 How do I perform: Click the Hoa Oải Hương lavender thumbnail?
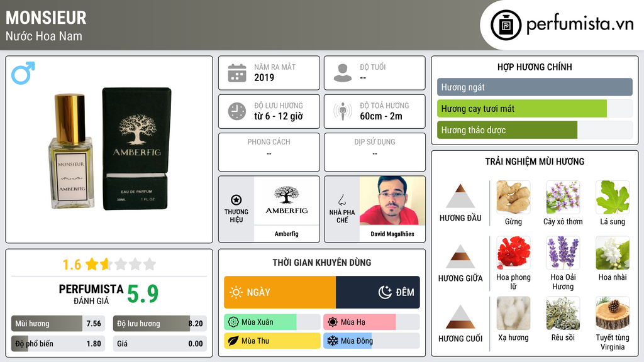(x=563, y=253)
